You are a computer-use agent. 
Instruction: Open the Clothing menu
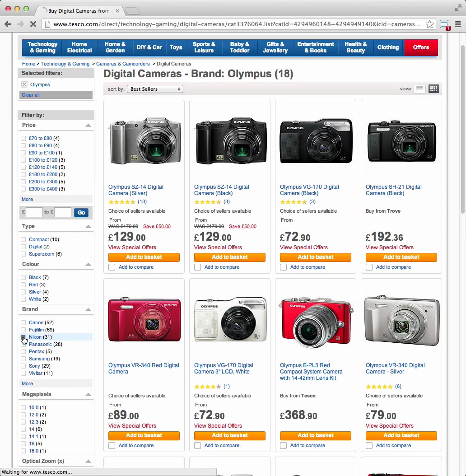(x=388, y=48)
